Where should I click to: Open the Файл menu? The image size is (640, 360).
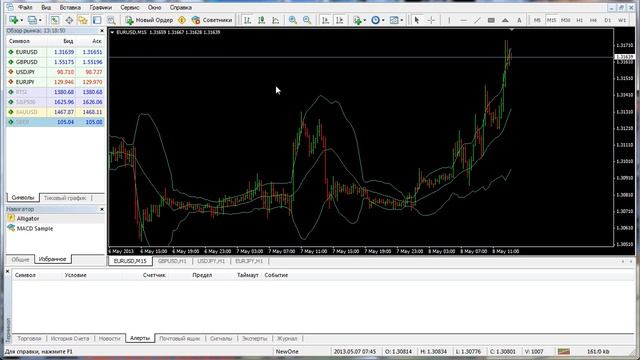click(25, 7)
